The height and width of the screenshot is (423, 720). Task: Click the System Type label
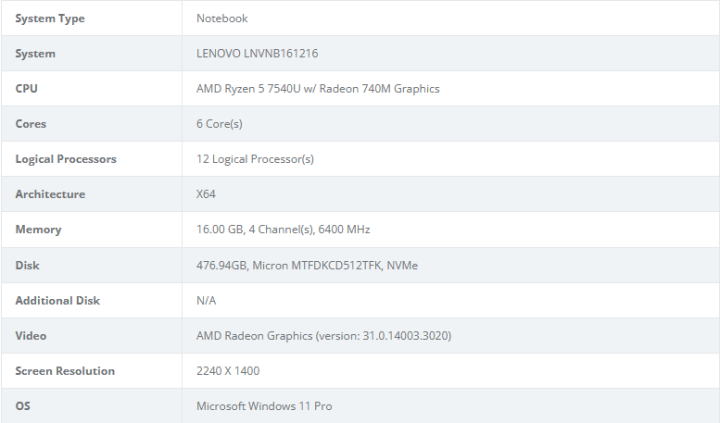pos(50,18)
